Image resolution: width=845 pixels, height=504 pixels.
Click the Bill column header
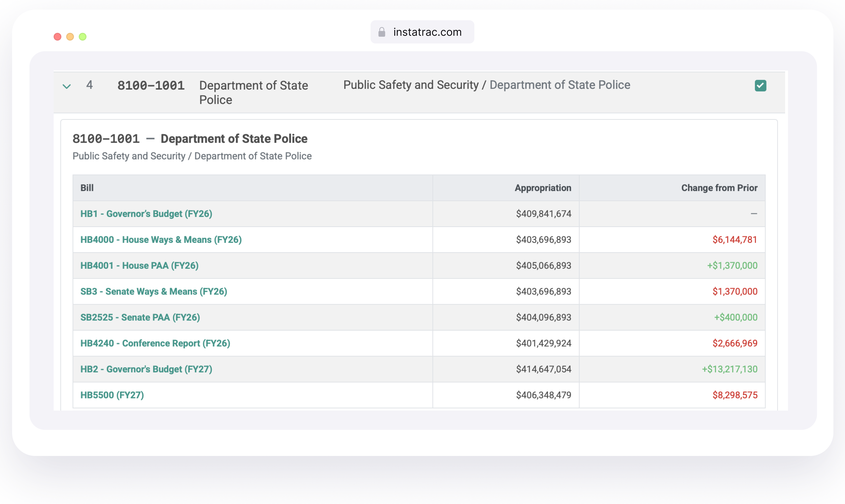pos(253,188)
